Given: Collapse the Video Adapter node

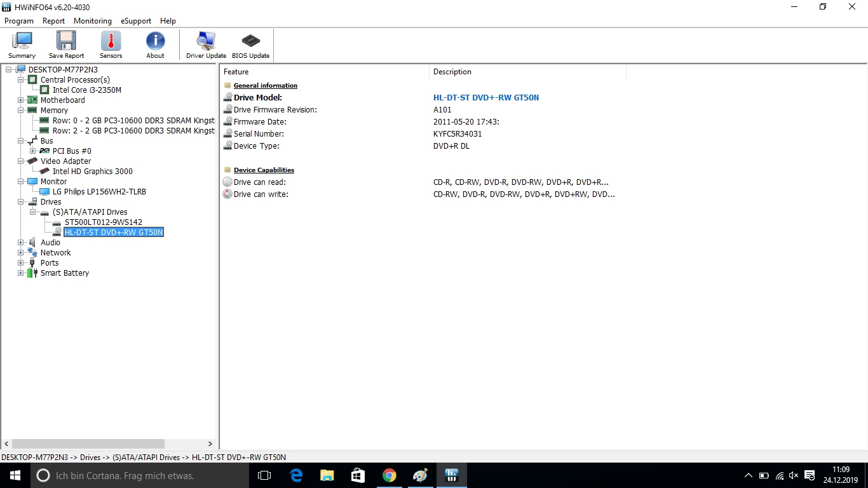Looking at the screenshot, I should pyautogui.click(x=20, y=161).
